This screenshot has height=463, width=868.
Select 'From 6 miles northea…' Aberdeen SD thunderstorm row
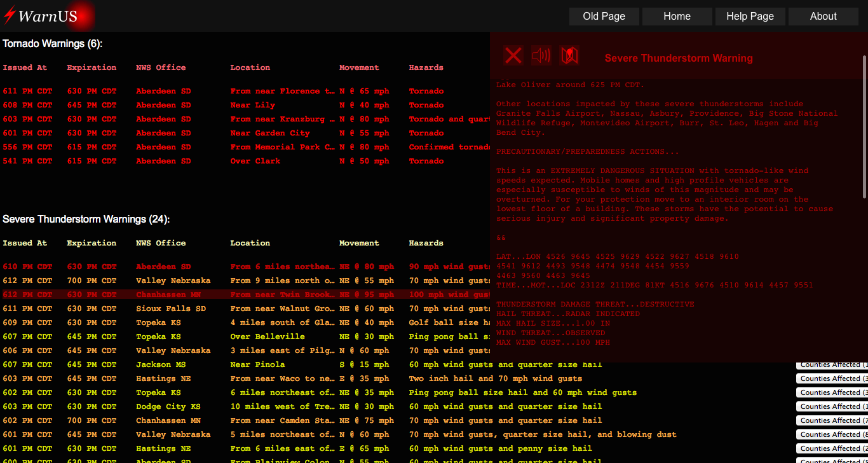click(283, 266)
